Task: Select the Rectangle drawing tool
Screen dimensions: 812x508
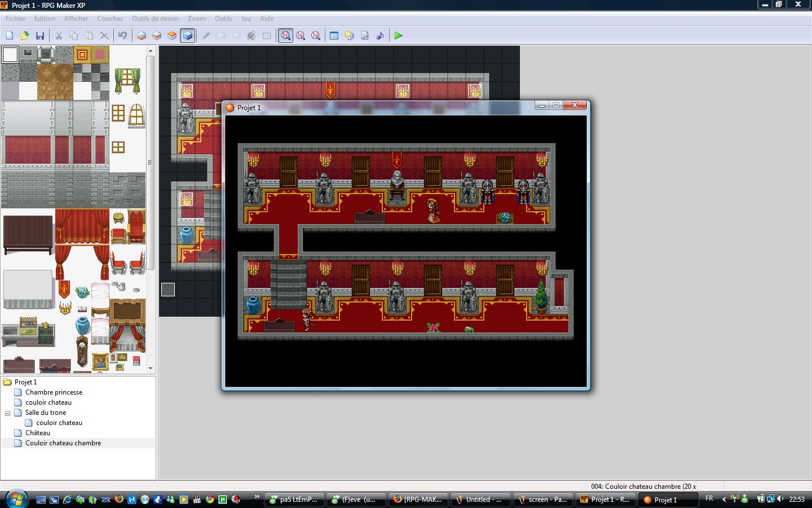Action: (x=221, y=36)
